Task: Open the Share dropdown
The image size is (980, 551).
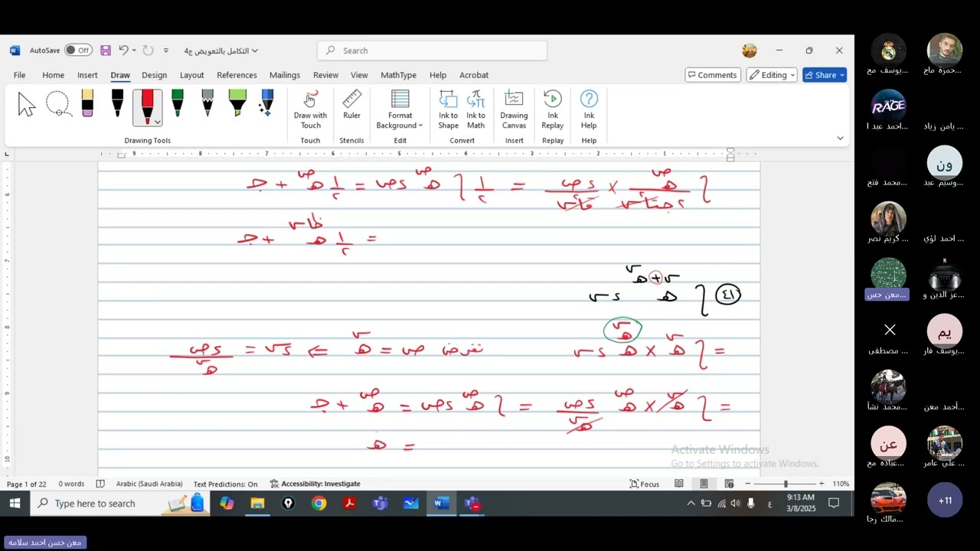Action: tap(825, 75)
